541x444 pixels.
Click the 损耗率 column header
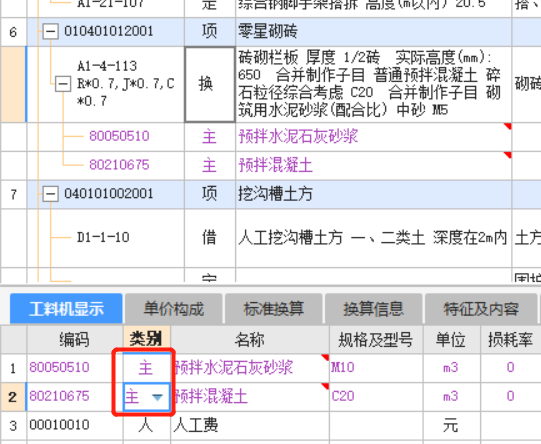coord(511,340)
